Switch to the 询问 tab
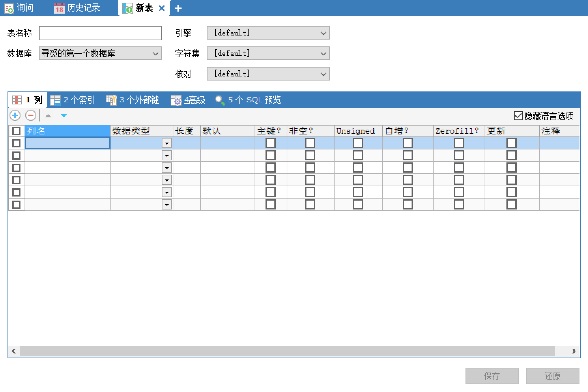588x392 pixels. click(x=19, y=8)
